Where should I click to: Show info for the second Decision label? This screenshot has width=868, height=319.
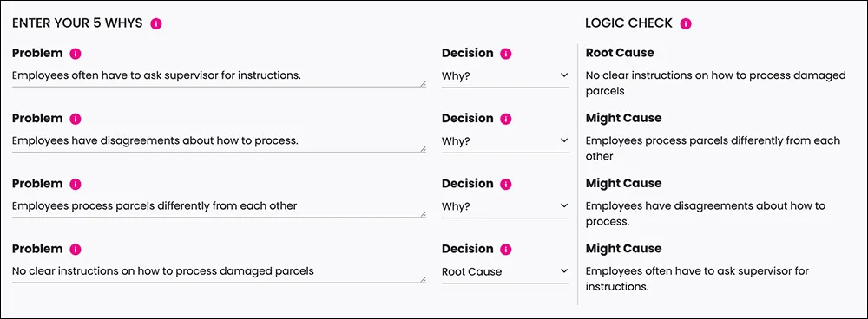pos(506,120)
